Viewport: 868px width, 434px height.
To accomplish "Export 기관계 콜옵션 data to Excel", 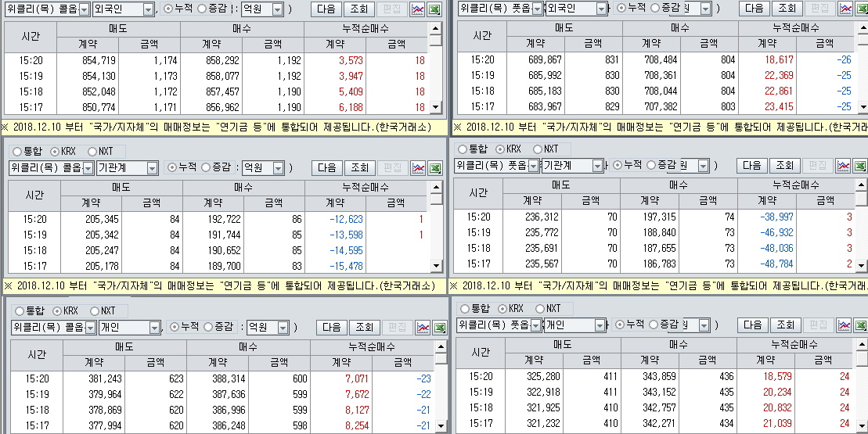I will [x=435, y=167].
